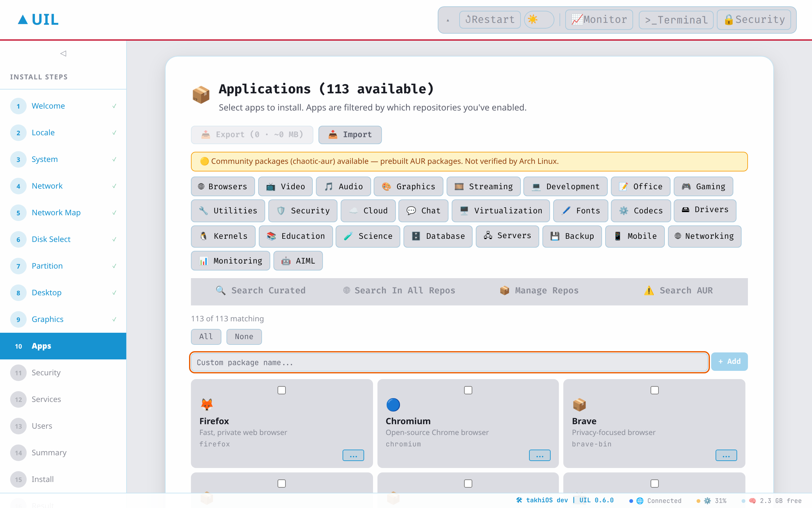Open the Security toolbar button
Screen dimensions: 812x508
coord(754,20)
